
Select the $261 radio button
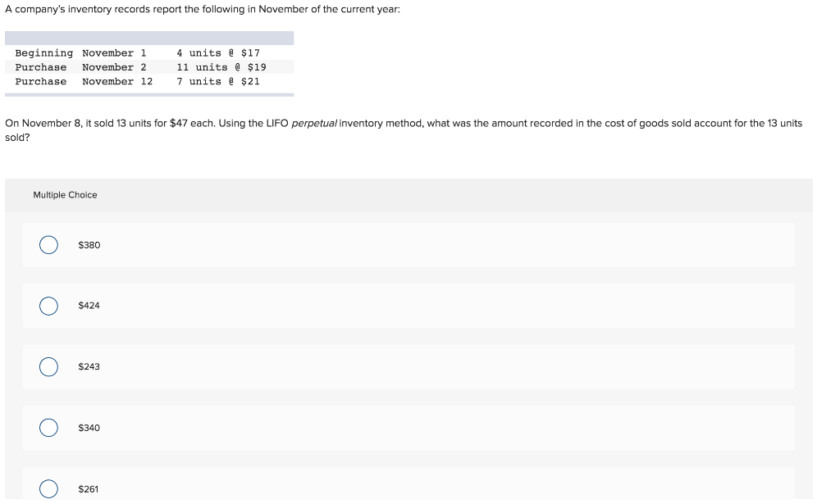click(x=48, y=488)
